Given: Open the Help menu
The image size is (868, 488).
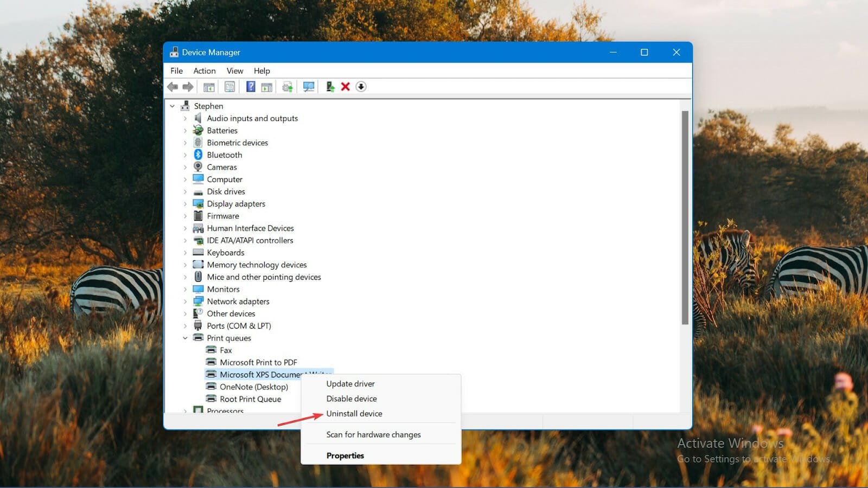Looking at the screenshot, I should (261, 70).
